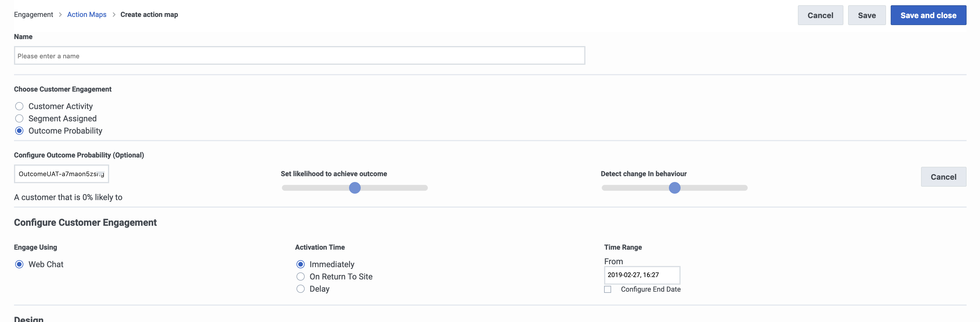Click the Detect change in behaviour slider handle
Screen dimensions: 980x322
(x=674, y=188)
